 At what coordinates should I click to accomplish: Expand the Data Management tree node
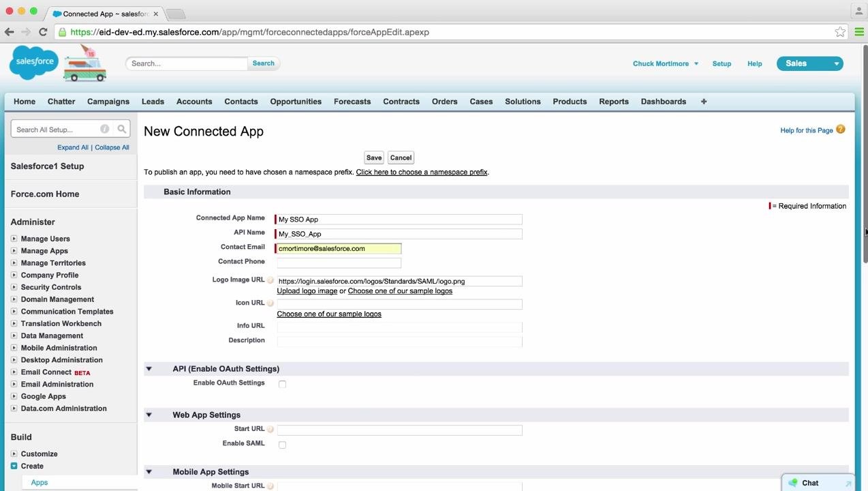tap(14, 336)
